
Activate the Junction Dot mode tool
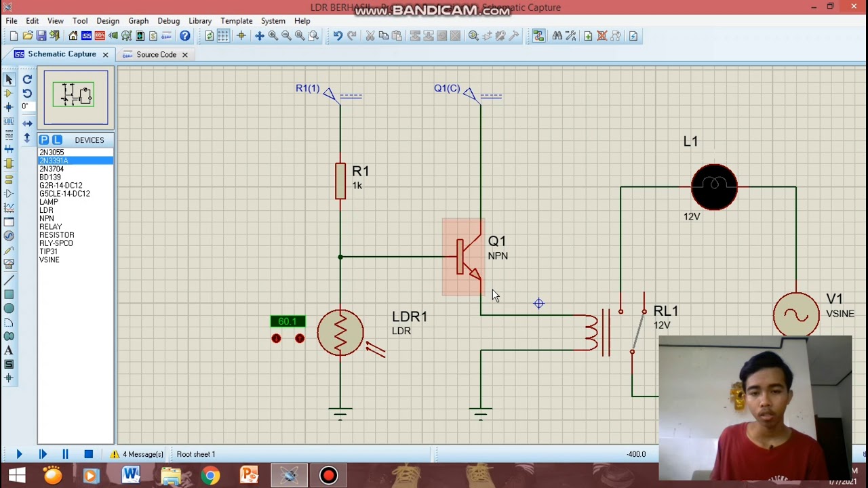click(x=9, y=107)
